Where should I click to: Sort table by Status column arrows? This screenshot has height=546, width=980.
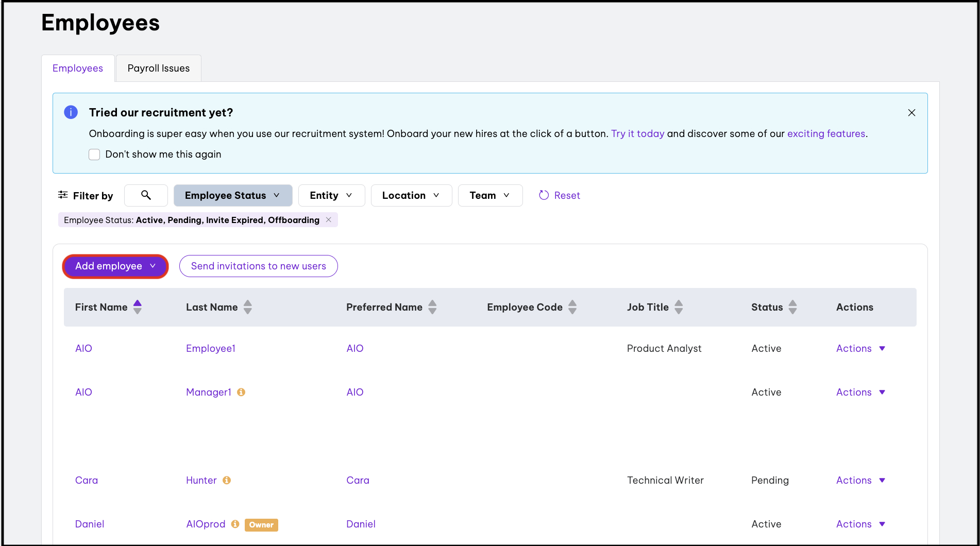[x=792, y=307]
